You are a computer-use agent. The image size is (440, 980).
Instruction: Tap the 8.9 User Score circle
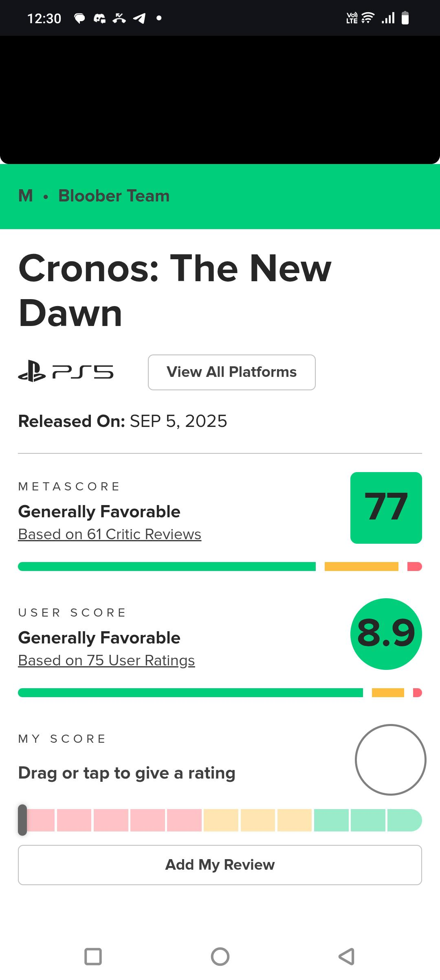pos(386,634)
